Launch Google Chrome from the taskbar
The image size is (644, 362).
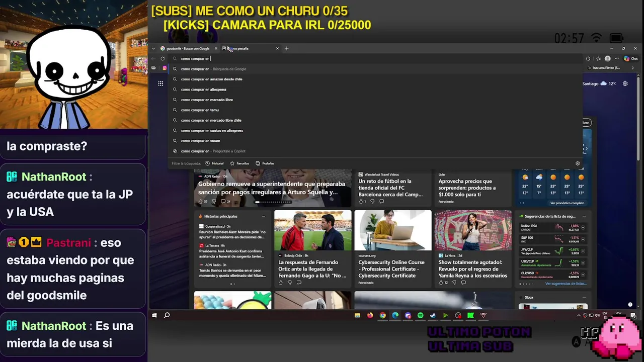pos(383,315)
